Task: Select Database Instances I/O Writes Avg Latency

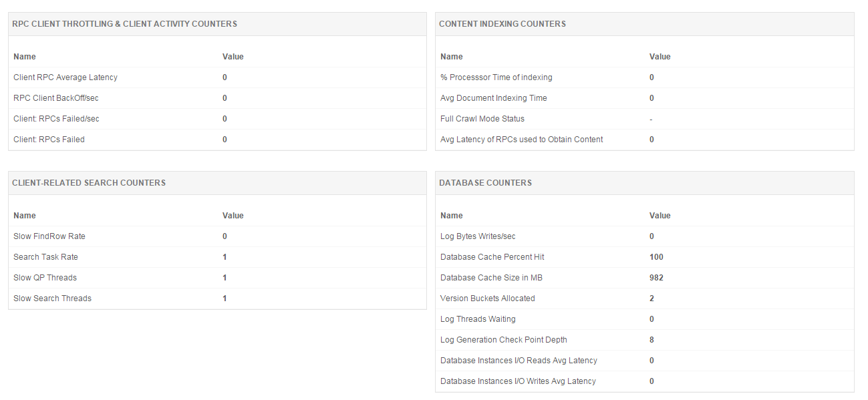Action: coord(518,381)
